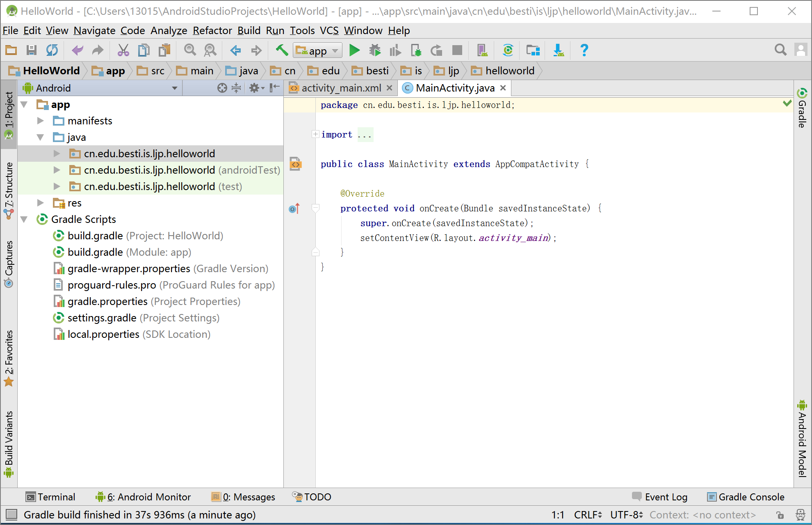Expand the manifests folder
812x525 pixels.
40,121
